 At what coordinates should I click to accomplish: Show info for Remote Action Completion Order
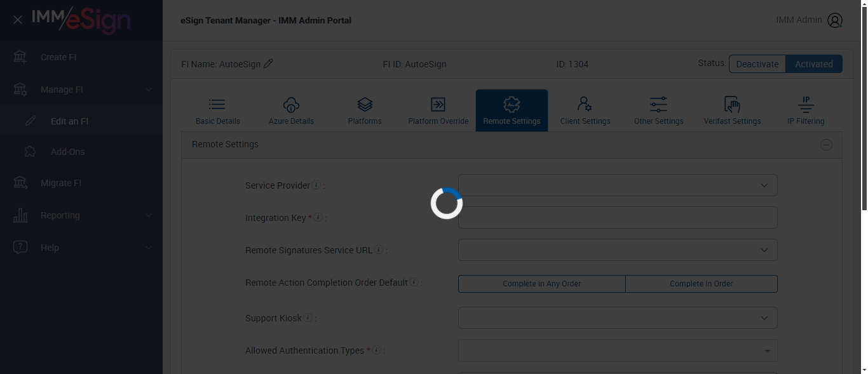point(414,282)
